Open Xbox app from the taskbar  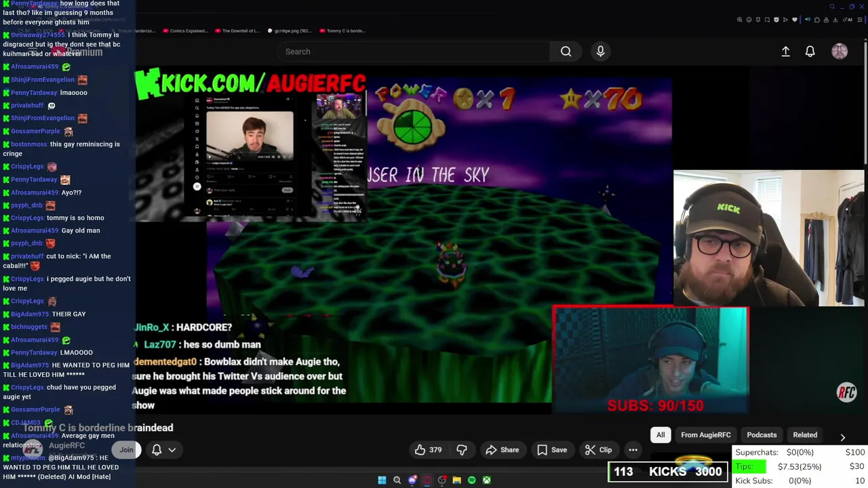click(x=486, y=481)
